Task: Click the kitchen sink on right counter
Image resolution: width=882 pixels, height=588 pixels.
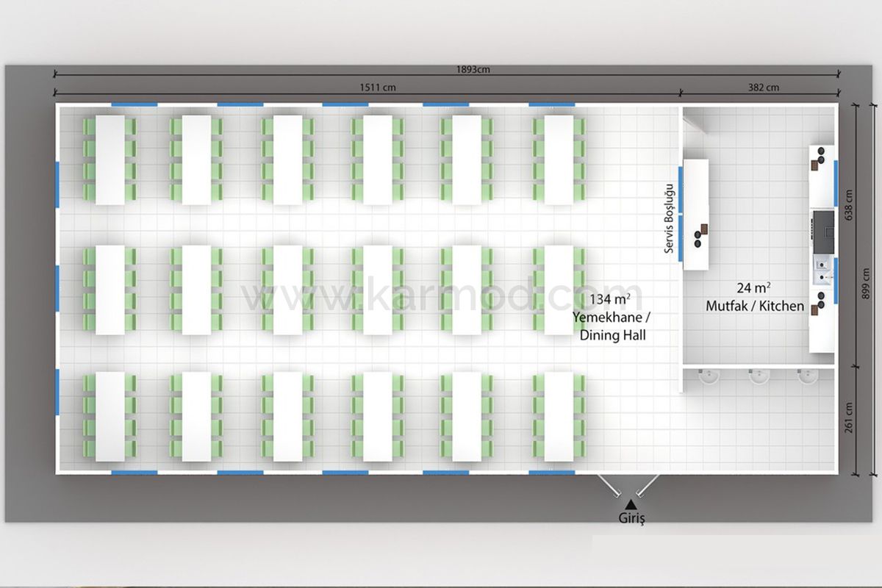Action: point(822,269)
